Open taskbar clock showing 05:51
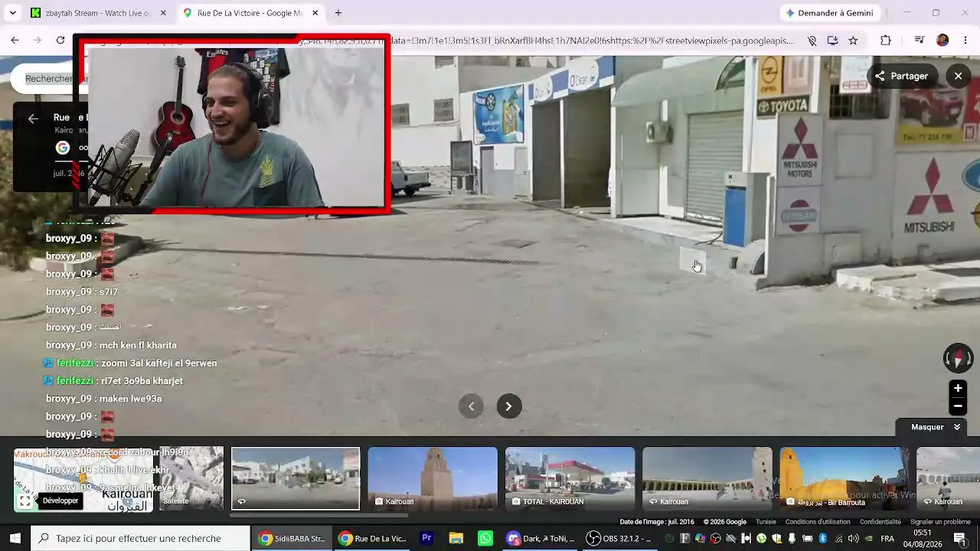The height and width of the screenshot is (551, 980). point(923,538)
